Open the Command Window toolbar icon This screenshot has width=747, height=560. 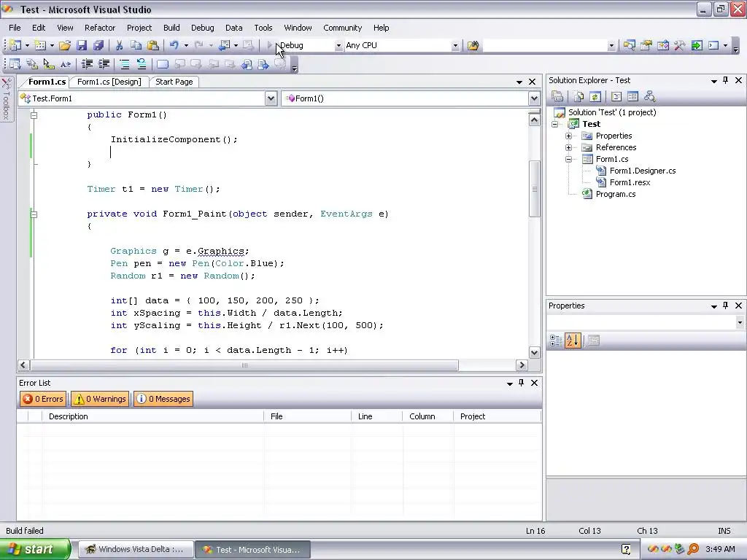[x=713, y=45]
